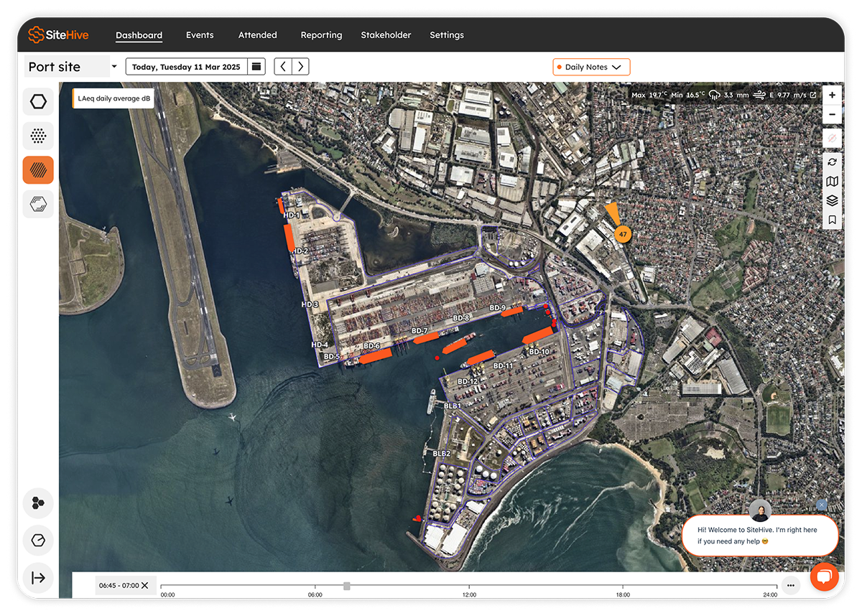Click the 12:00 mark on the timeline
Viewport: 862px width, 616px height.
pos(469,594)
